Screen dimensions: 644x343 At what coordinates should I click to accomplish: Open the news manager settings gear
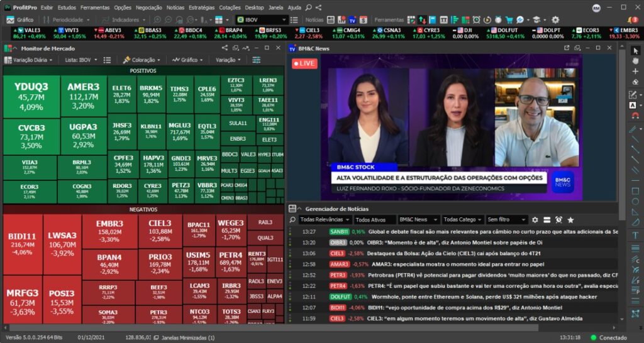[535, 220]
